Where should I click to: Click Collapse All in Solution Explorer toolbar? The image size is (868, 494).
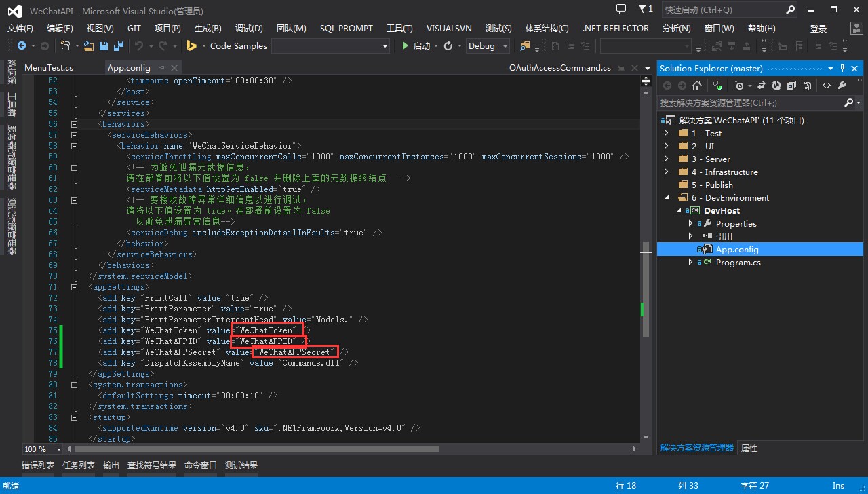(x=791, y=85)
